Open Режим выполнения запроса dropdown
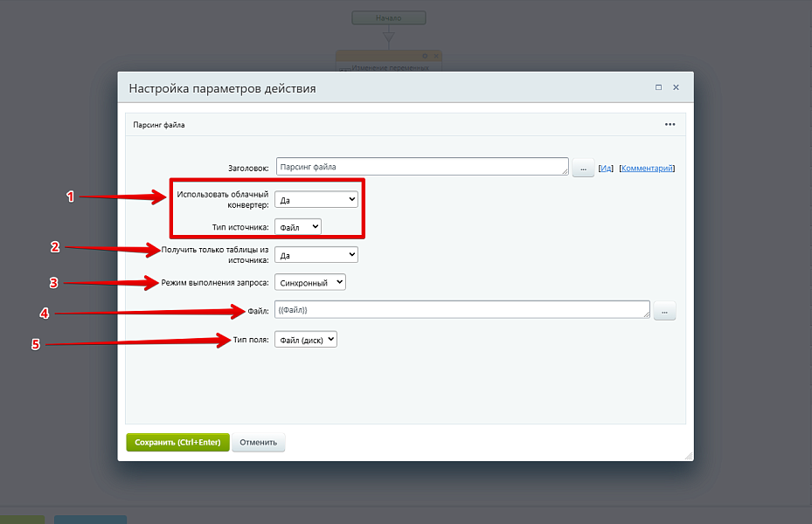 coord(309,282)
